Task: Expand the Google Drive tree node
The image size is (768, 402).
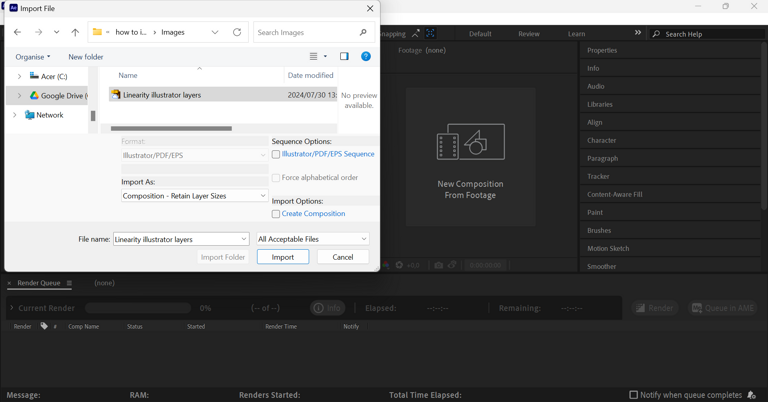Action: [20, 95]
